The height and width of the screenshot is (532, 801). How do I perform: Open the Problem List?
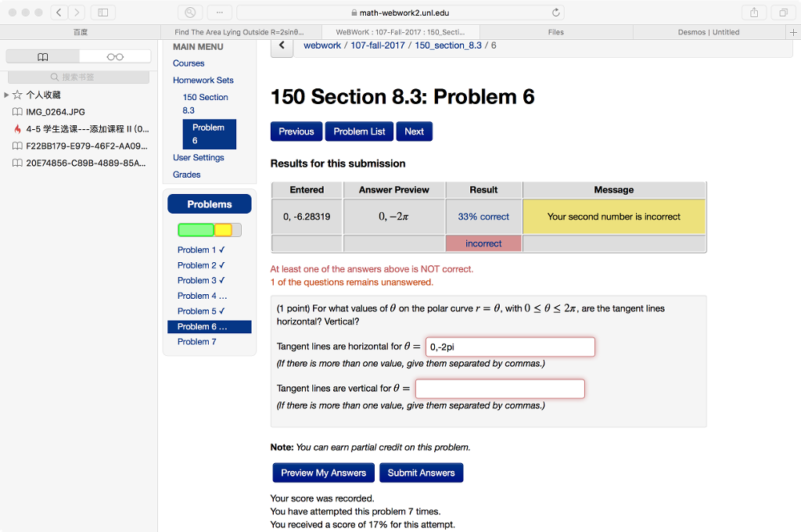358,131
